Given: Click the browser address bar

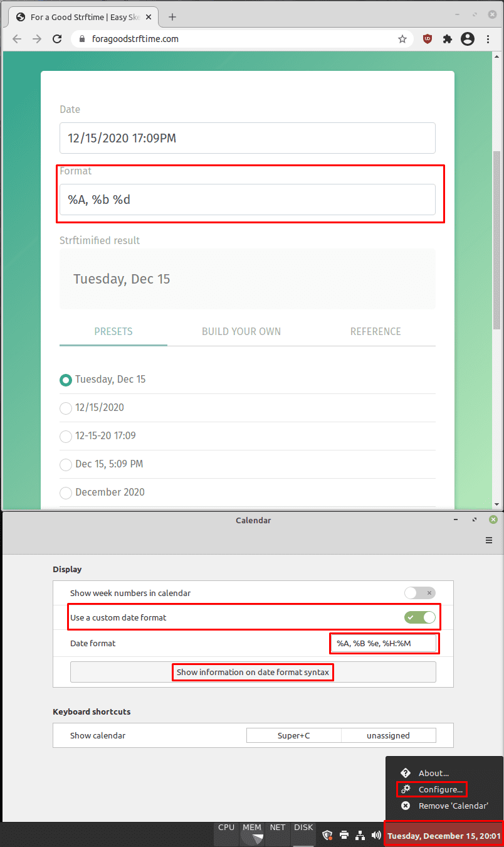Looking at the screenshot, I should (242, 39).
